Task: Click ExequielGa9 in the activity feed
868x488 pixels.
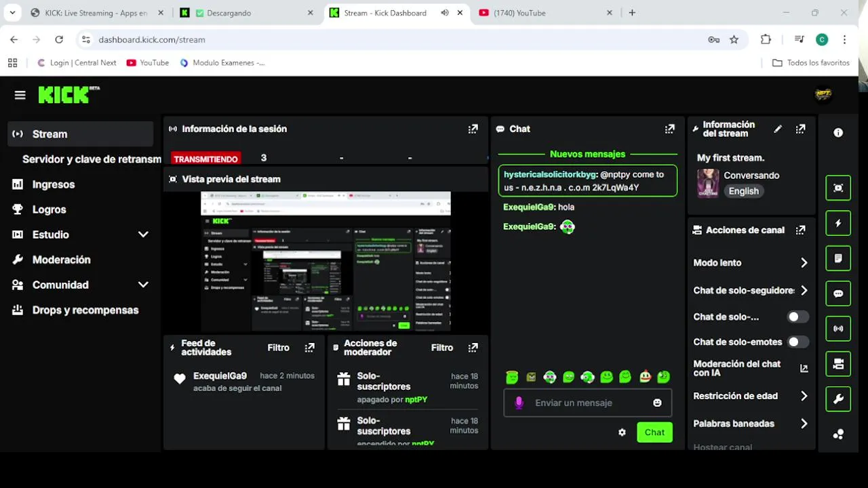Action: tap(220, 376)
